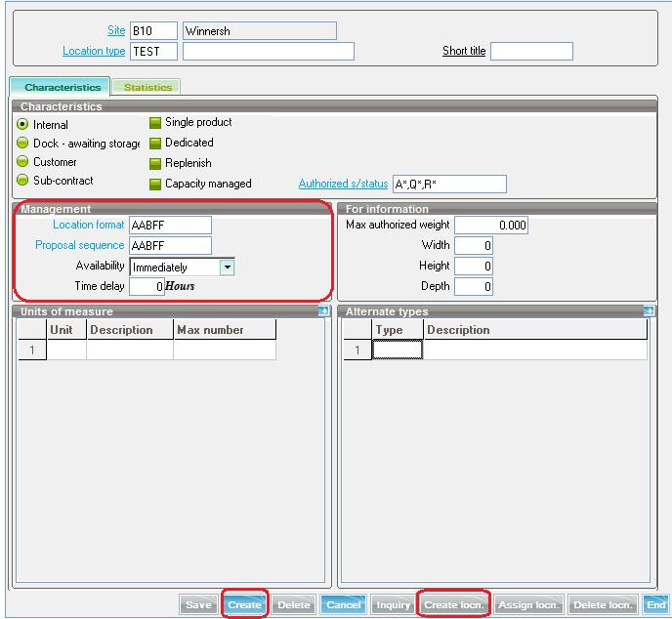Click the Location format input field
The width and height of the screenshot is (672, 619).
click(x=170, y=225)
